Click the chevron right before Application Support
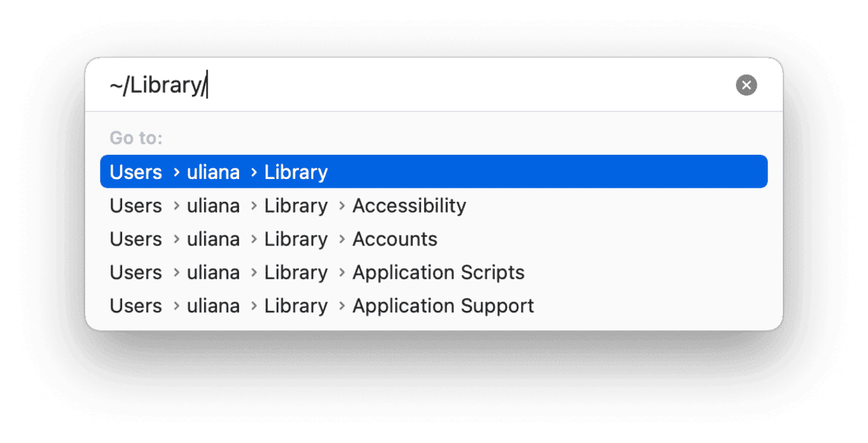 coord(340,307)
